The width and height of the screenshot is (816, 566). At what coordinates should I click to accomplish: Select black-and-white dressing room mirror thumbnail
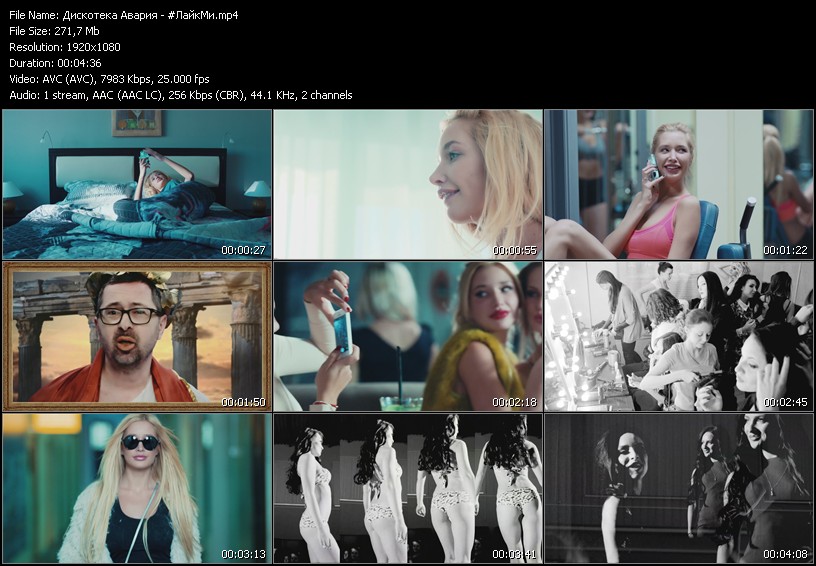[x=679, y=336]
